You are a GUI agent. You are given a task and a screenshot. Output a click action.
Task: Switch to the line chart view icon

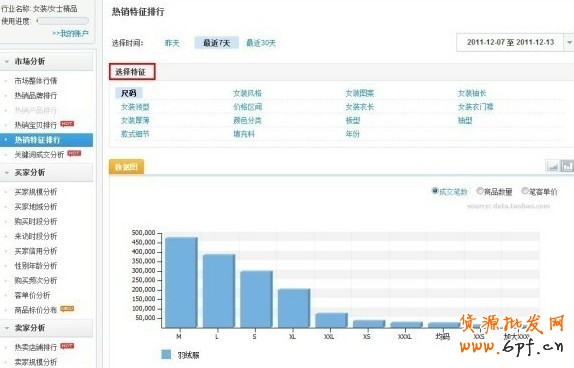(x=552, y=167)
